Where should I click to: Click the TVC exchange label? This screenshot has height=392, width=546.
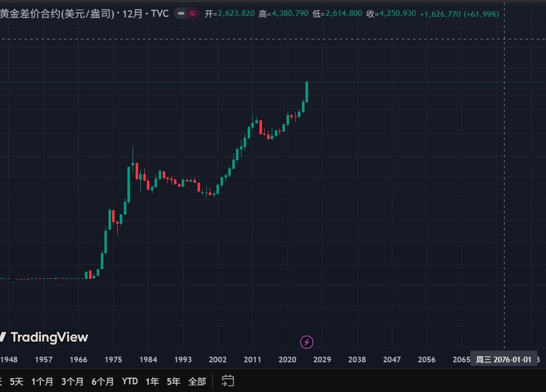tap(160, 14)
